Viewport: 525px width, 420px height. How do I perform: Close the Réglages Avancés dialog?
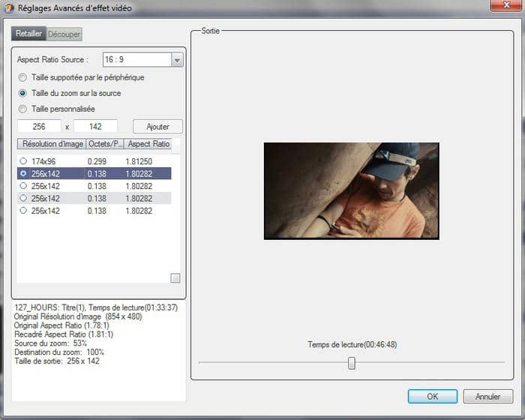coord(506,5)
